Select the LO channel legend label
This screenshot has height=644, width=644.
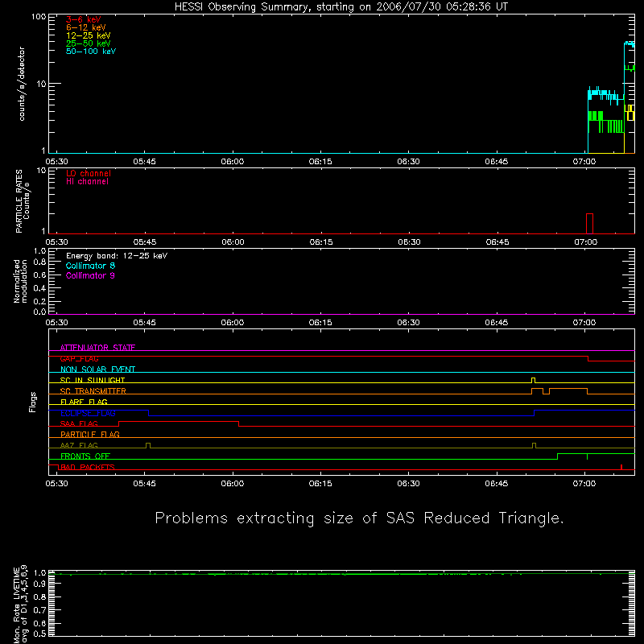click(89, 173)
